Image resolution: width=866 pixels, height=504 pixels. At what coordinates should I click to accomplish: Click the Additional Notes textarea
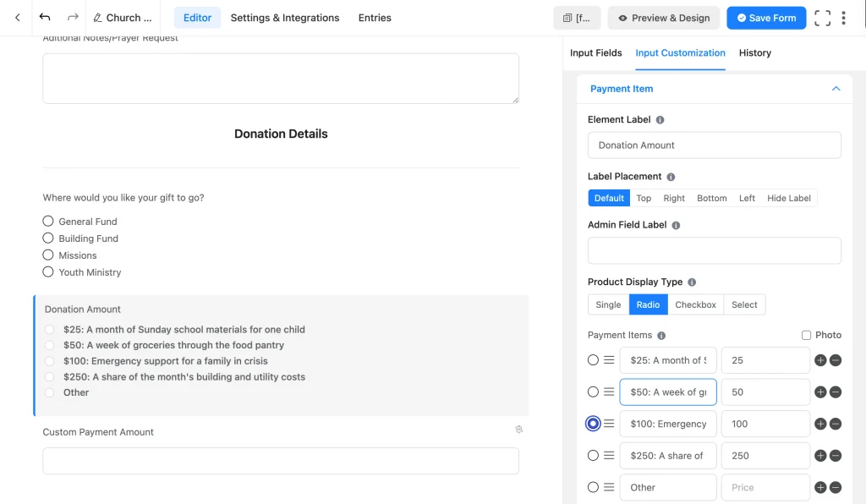click(x=281, y=79)
